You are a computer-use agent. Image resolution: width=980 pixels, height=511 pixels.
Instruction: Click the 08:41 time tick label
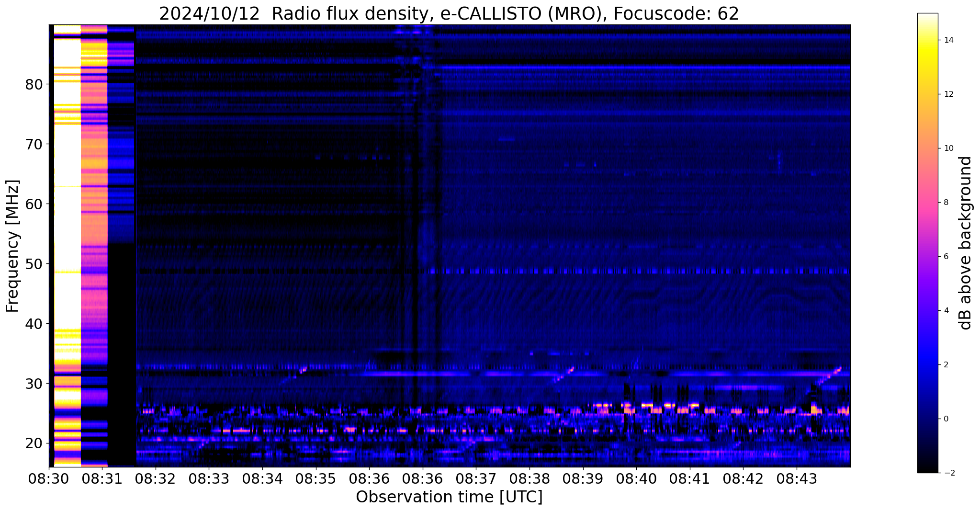coord(690,478)
